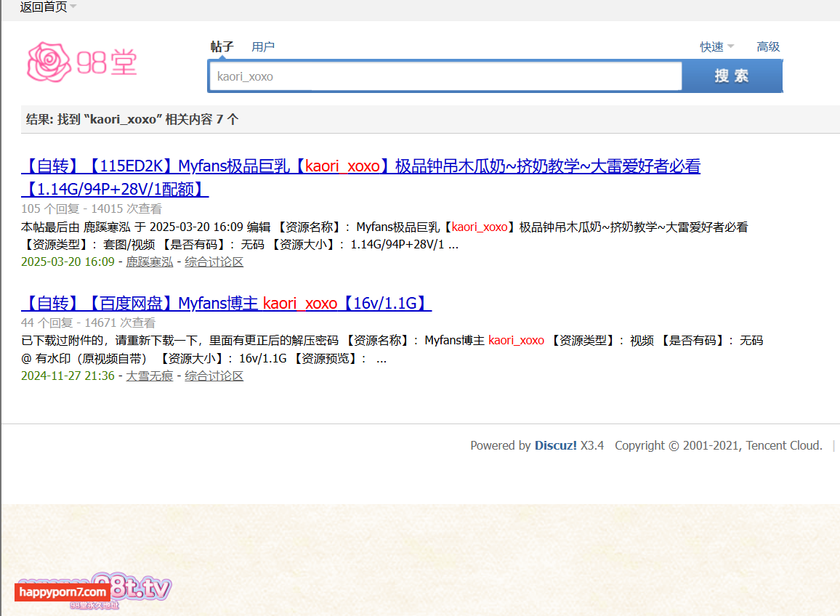Click the red happyporn7.com badge
Image resolution: width=840 pixels, height=616 pixels.
(62, 592)
